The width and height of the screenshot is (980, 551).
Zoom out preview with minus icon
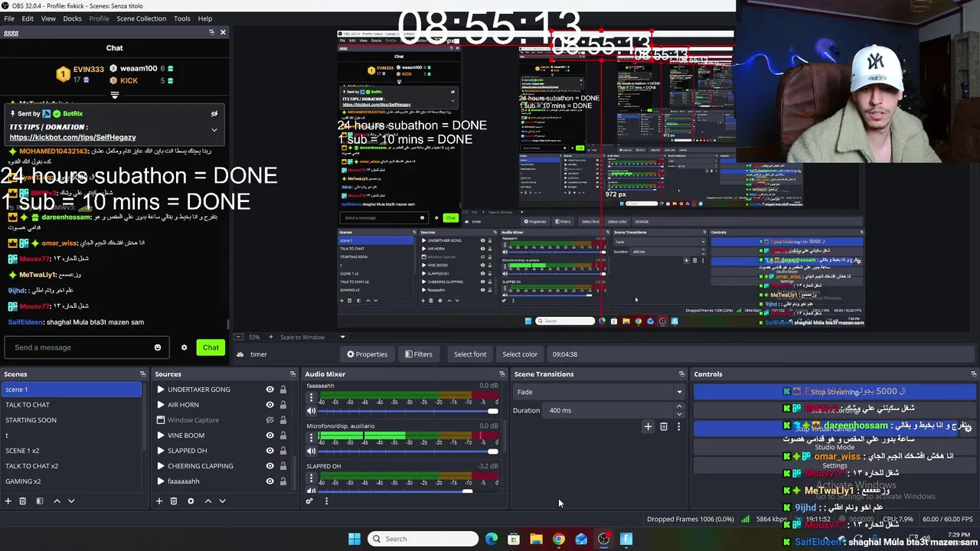240,337
